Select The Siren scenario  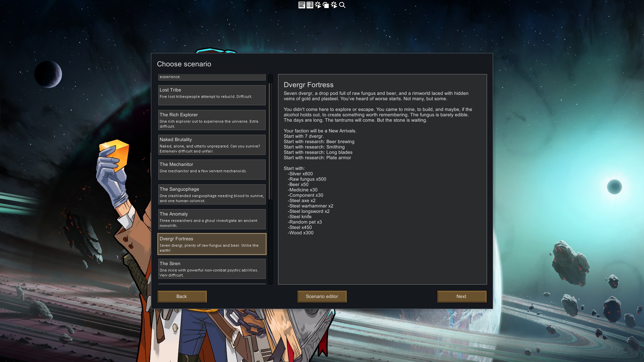pos(212,269)
